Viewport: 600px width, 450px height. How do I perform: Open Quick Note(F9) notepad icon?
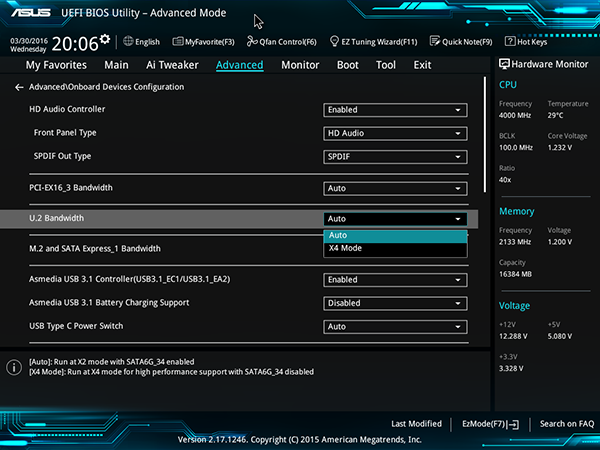point(435,41)
